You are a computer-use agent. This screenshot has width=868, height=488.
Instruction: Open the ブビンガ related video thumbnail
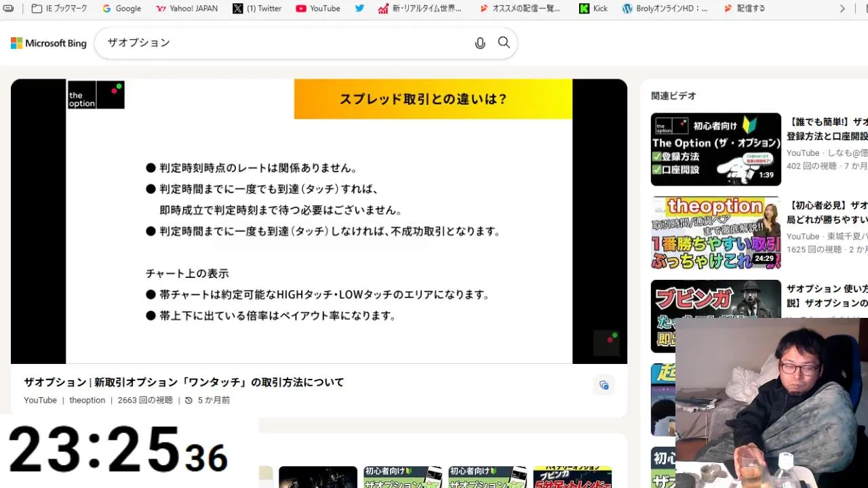(x=715, y=316)
